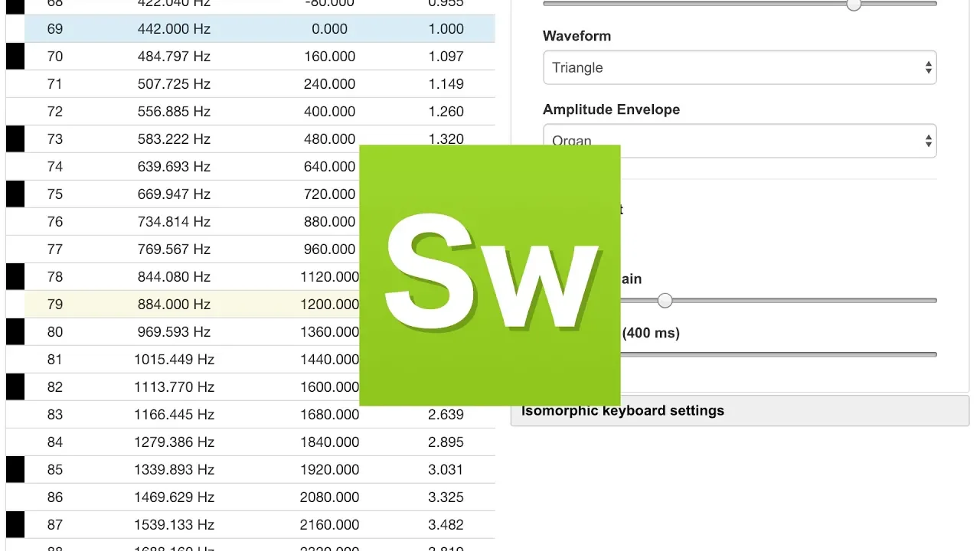
Task: Click the 844.080 Hz frequency cell
Action: click(x=174, y=277)
